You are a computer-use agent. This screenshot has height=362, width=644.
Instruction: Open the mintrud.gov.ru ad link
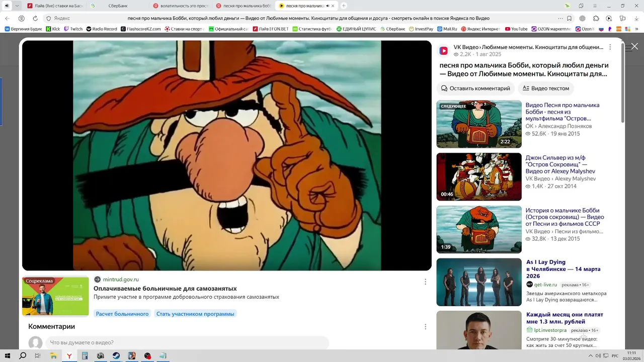point(121,280)
